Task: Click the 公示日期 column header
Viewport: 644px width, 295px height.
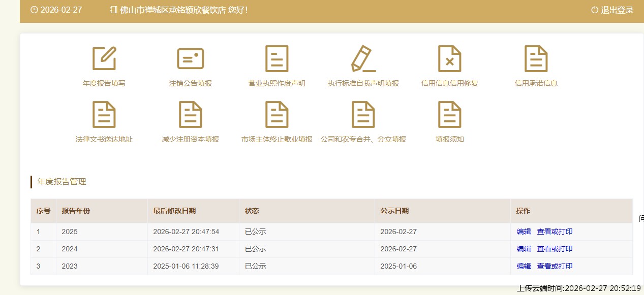Action: click(x=394, y=211)
